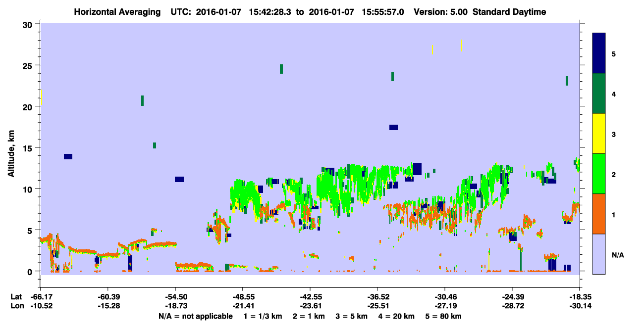Image resolution: width=644 pixels, height=330 pixels.
Task: Click legend text '1 = 1/3 km'
Action: [x=262, y=316]
